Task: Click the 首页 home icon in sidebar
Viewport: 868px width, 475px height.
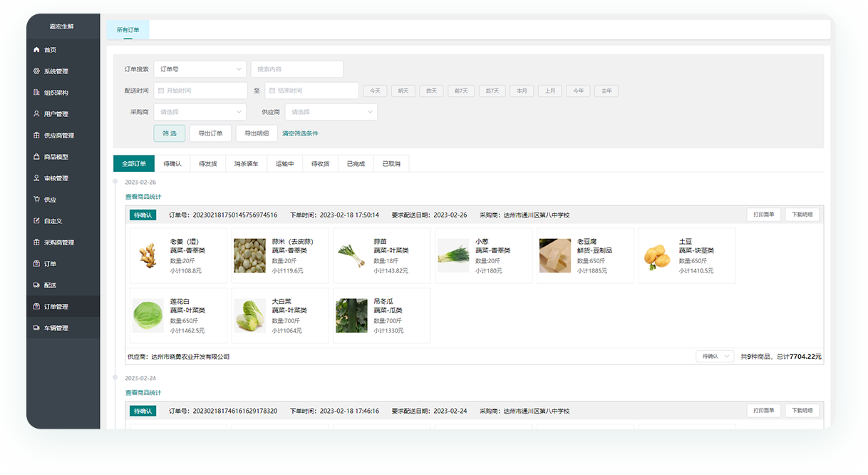Action: (x=36, y=50)
